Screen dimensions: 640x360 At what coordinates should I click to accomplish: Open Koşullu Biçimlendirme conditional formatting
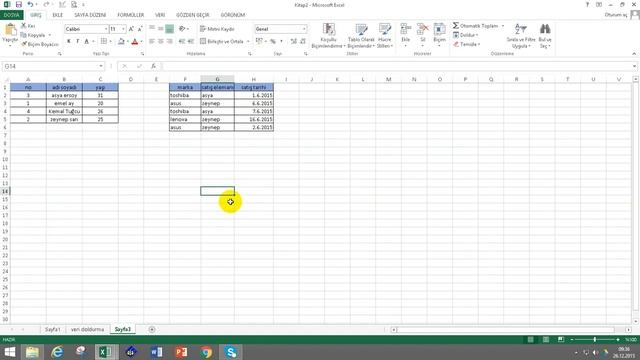pyautogui.click(x=328, y=36)
